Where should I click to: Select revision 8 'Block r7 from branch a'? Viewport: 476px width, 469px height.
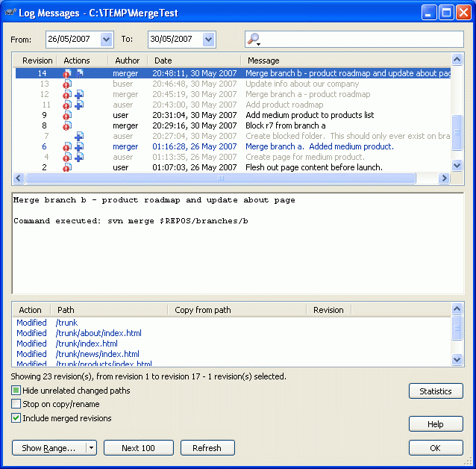pos(233,125)
